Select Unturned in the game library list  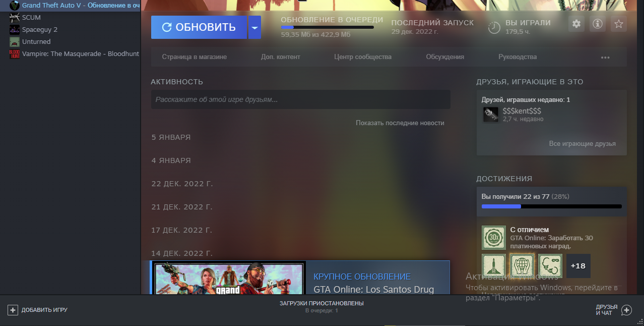36,42
